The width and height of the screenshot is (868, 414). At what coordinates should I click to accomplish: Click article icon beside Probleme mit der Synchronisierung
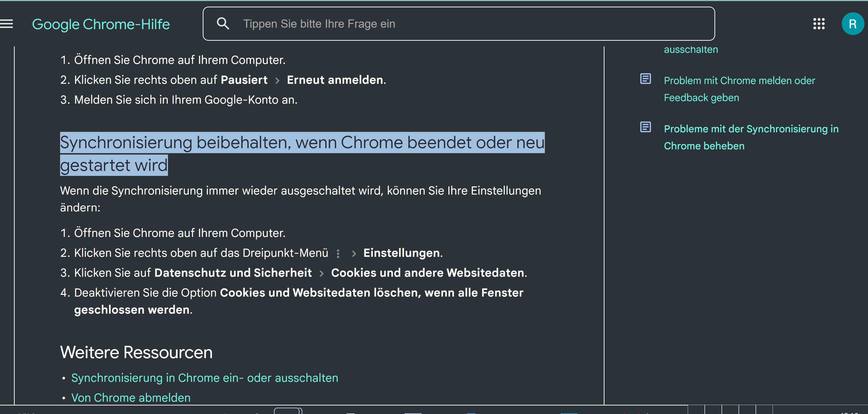pyautogui.click(x=645, y=127)
